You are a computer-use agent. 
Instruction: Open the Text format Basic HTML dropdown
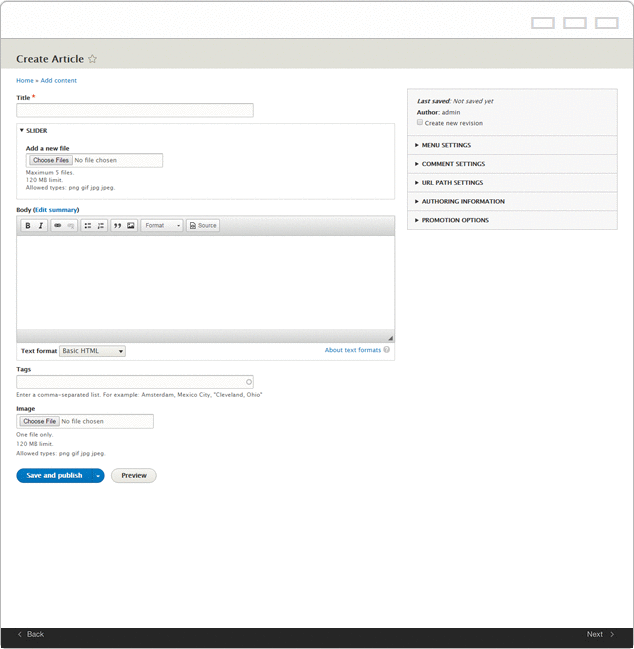pos(92,351)
